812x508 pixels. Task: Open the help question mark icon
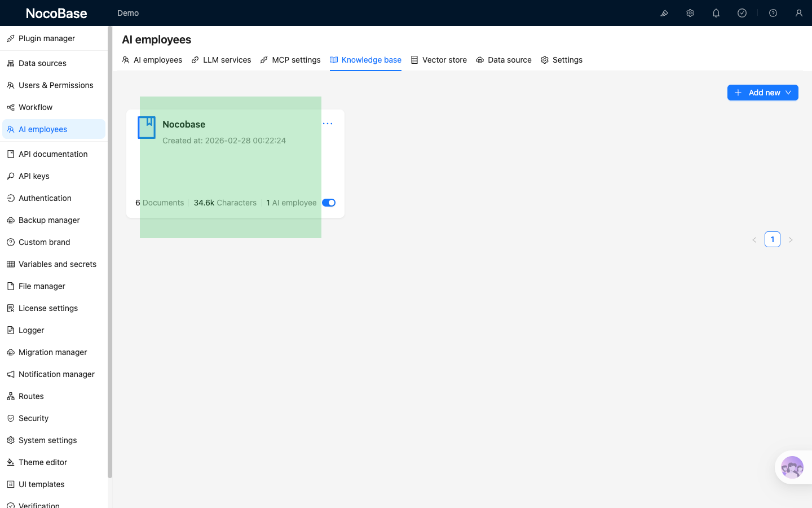[773, 13]
